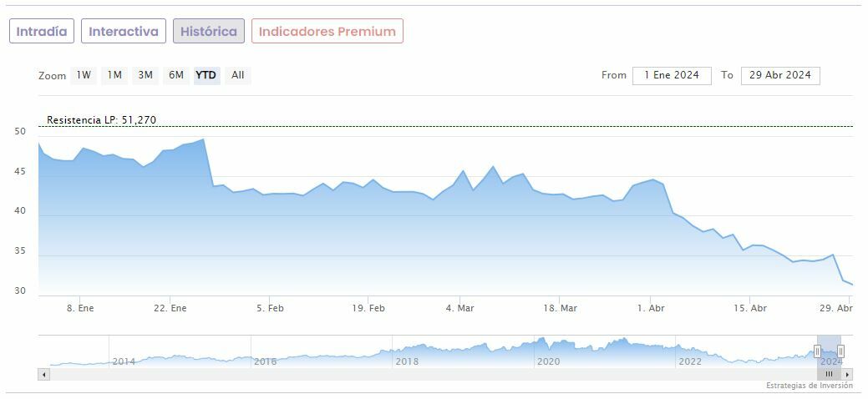Click the From date field

click(672, 75)
